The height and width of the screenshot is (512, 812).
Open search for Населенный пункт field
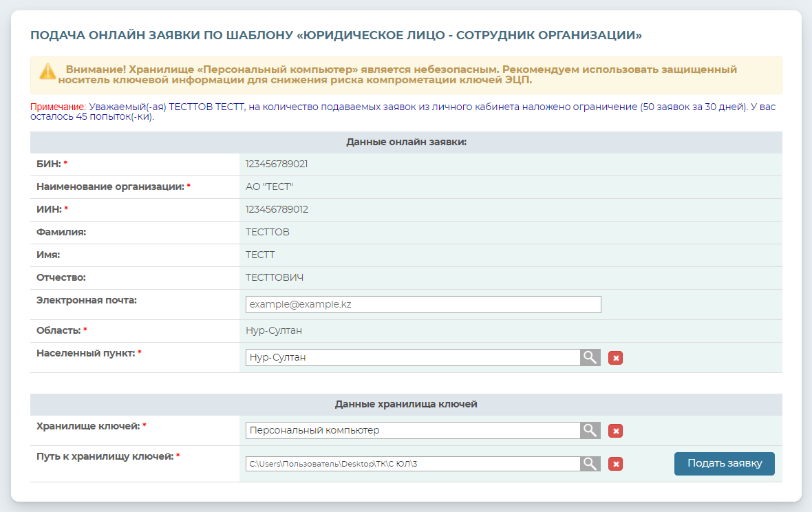pos(590,357)
